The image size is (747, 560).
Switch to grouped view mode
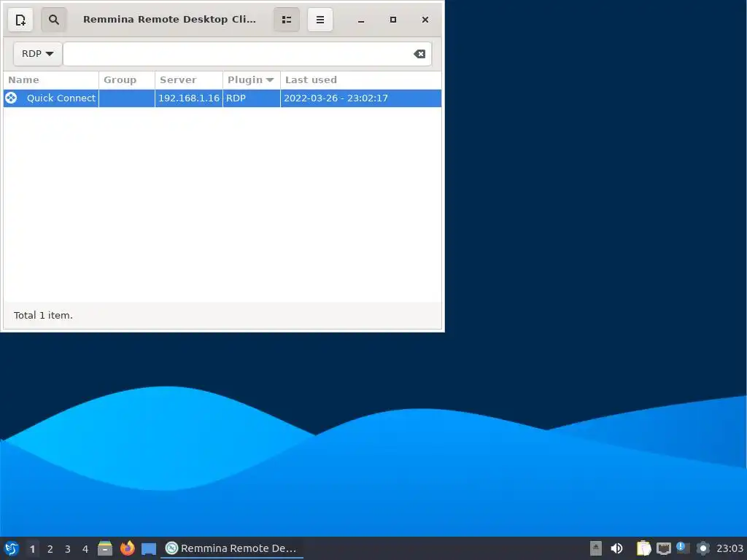pyautogui.click(x=286, y=20)
